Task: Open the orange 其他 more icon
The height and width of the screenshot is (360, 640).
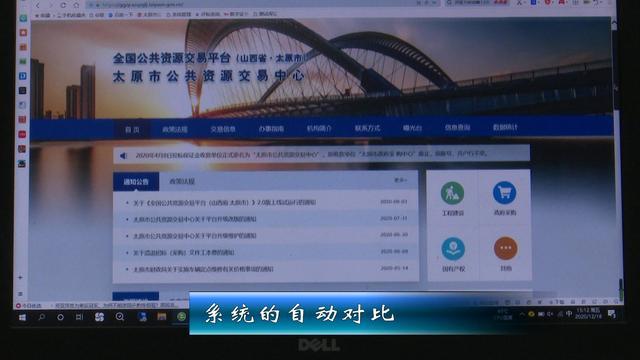Action: click(505, 248)
